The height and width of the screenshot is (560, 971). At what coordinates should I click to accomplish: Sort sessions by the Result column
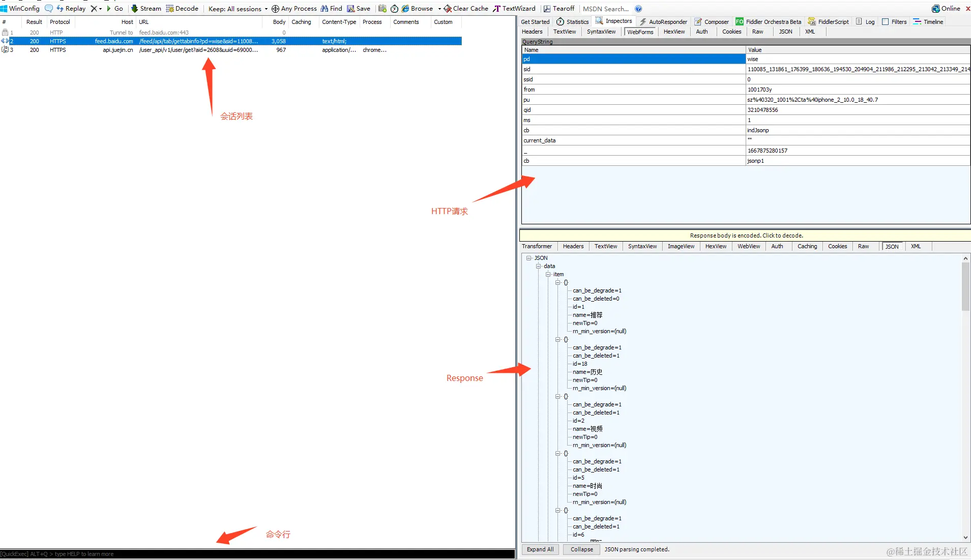point(34,22)
